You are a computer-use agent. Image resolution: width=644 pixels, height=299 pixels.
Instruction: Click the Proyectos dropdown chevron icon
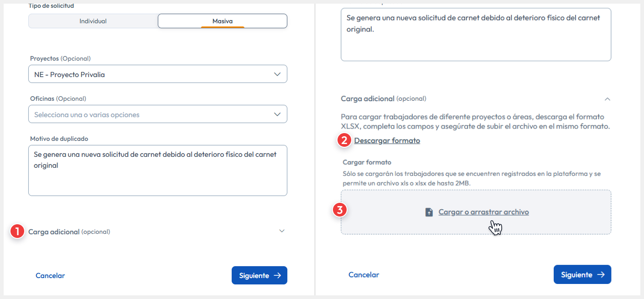click(x=277, y=74)
